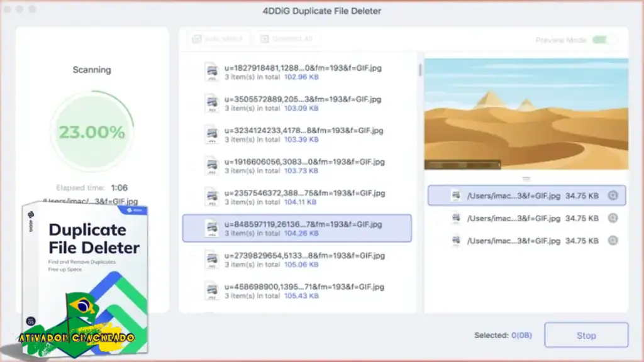Click magnifier icon on middle /Users/imac file row
The width and height of the screenshot is (644, 362).
click(613, 218)
